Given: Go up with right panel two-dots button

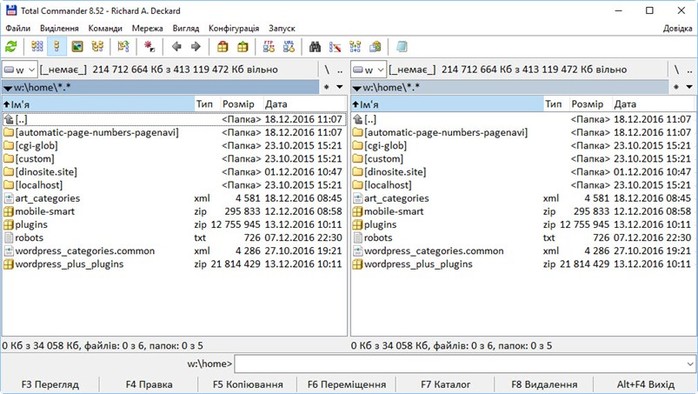Looking at the screenshot, I should 689,70.
